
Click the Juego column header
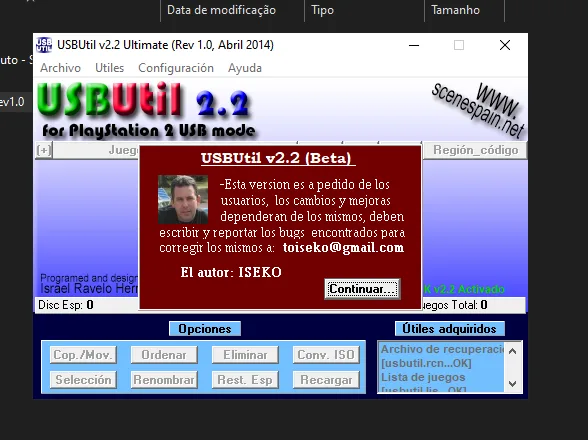(96, 150)
